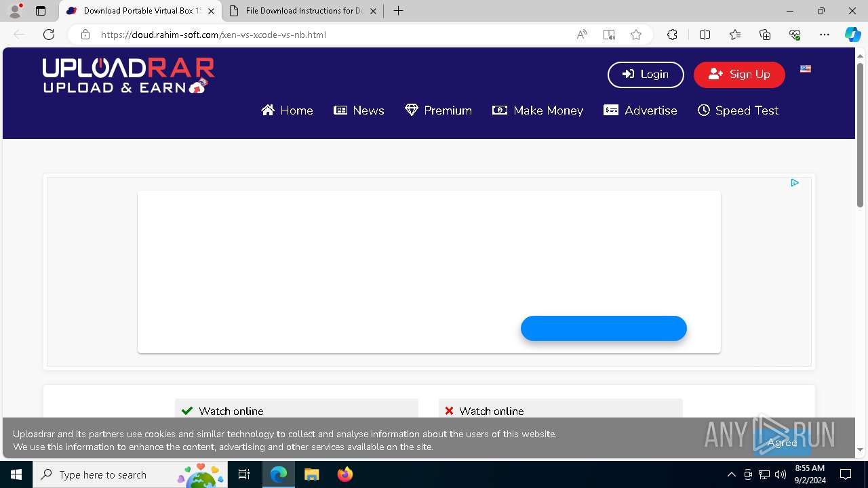The width and height of the screenshot is (868, 488).
Task: View site information lock icon
Action: pos(85,35)
